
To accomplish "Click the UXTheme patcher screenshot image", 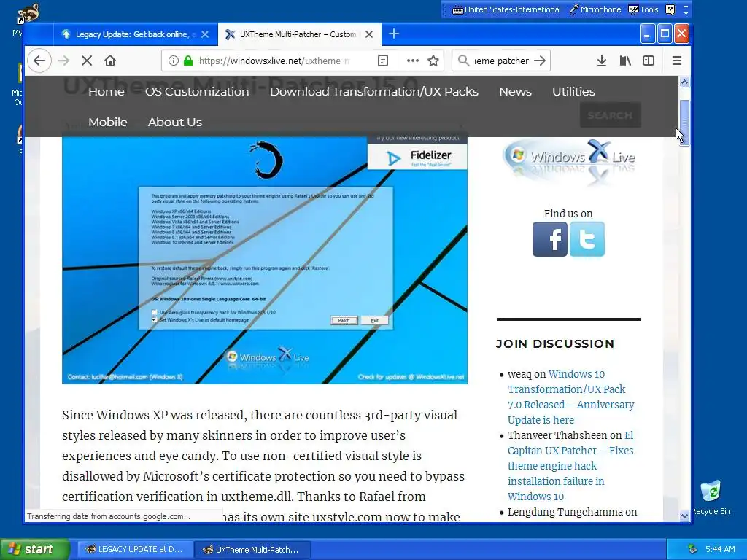I will click(264, 260).
